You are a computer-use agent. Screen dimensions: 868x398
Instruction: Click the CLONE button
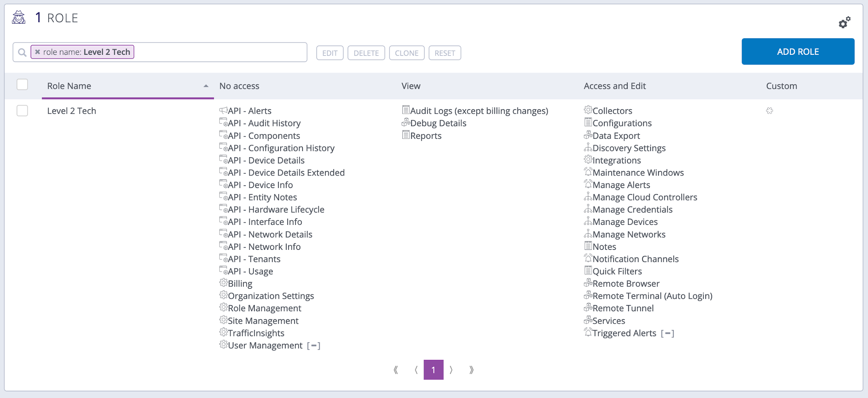point(407,53)
